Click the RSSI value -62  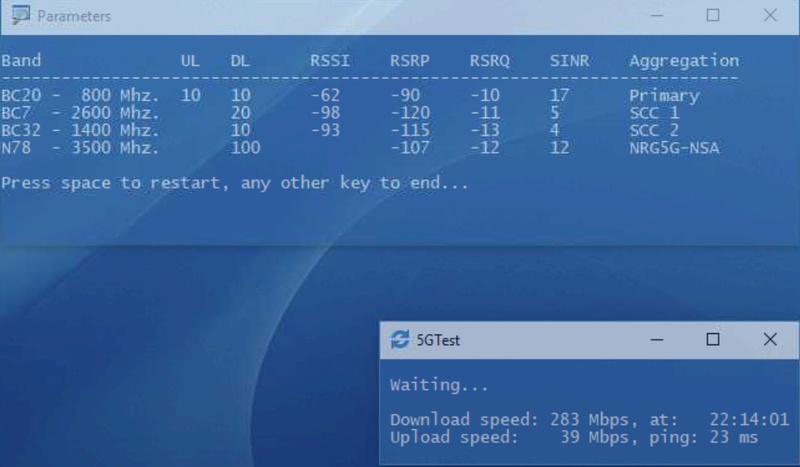click(325, 95)
